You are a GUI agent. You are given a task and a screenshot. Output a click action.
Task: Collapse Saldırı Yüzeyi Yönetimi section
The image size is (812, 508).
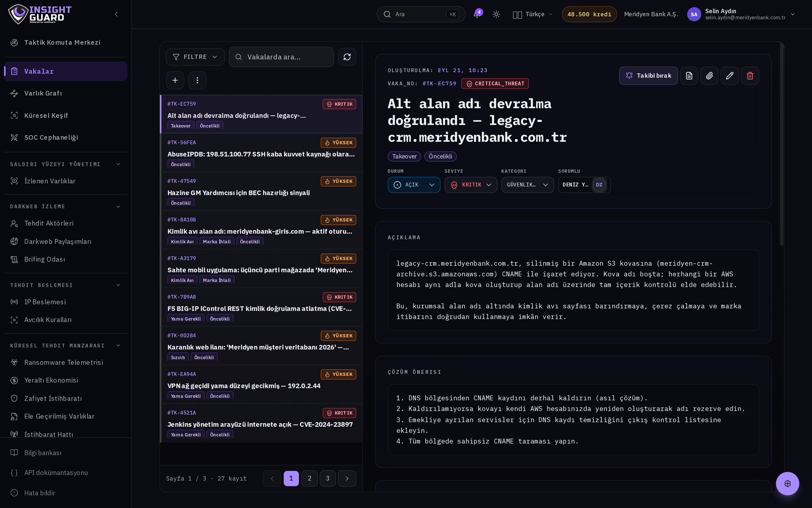65,164
